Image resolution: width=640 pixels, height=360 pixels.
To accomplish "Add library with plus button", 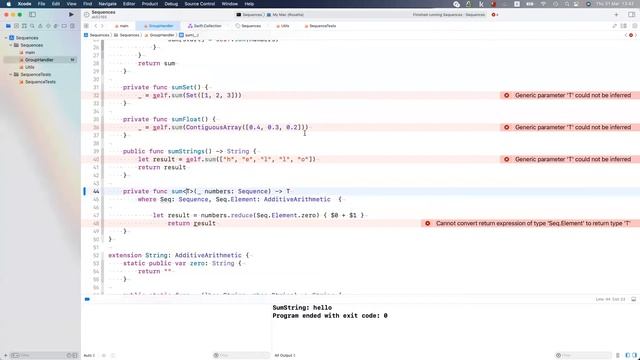I will tap(616, 15).
